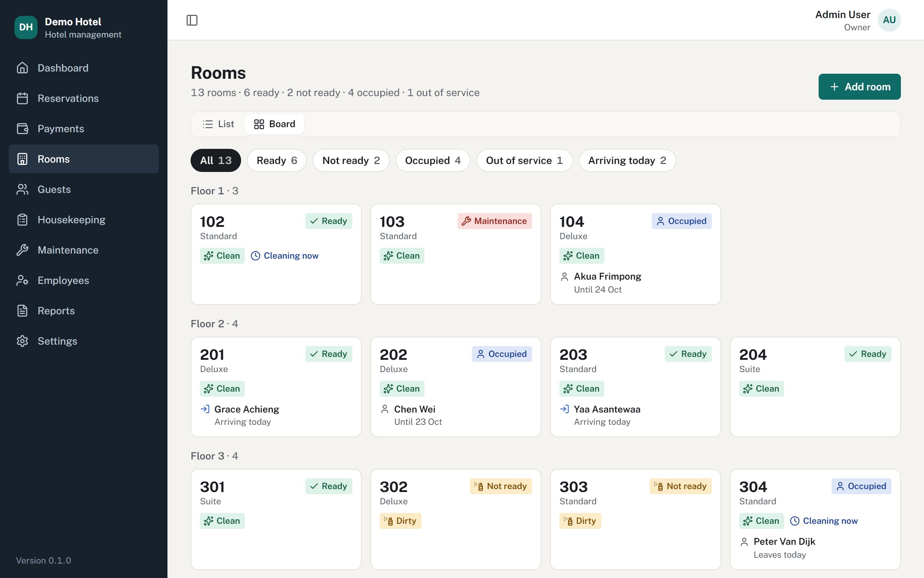Viewport: 924px width, 578px height.
Task: Click the AU user avatar
Action: tap(889, 20)
